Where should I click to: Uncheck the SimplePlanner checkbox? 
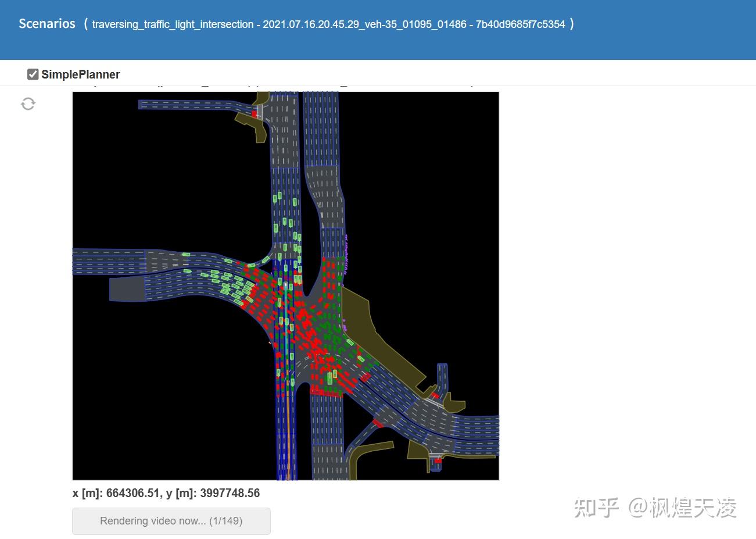(33, 74)
